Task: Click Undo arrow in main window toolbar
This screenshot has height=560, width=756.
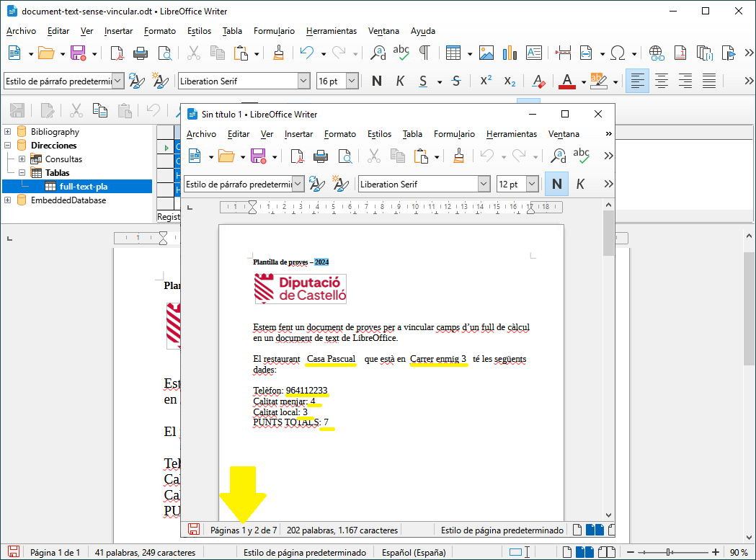Action: point(306,53)
